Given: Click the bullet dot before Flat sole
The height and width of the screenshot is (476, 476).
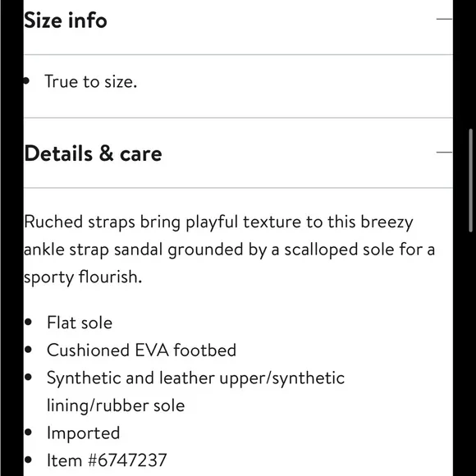Looking at the screenshot, I should pyautogui.click(x=28, y=322).
